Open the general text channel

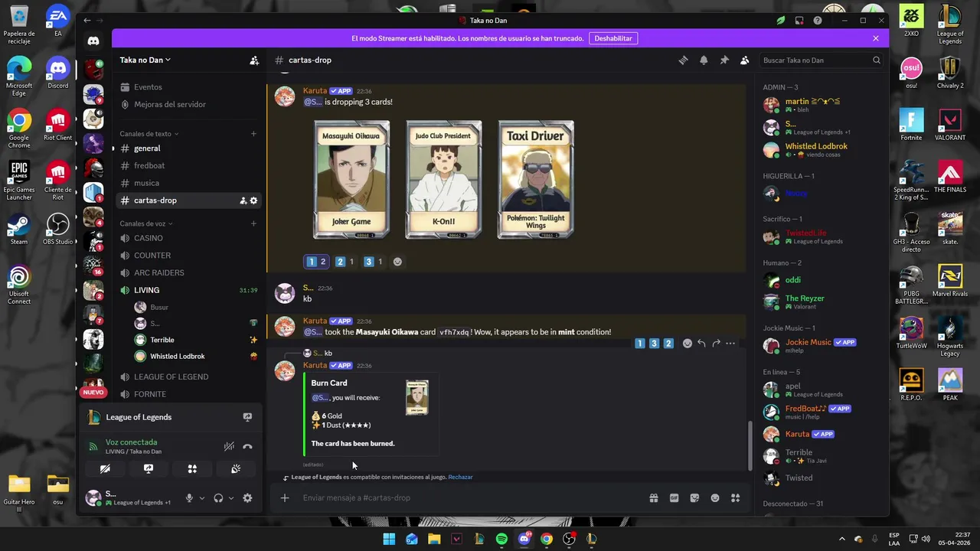coord(188,148)
